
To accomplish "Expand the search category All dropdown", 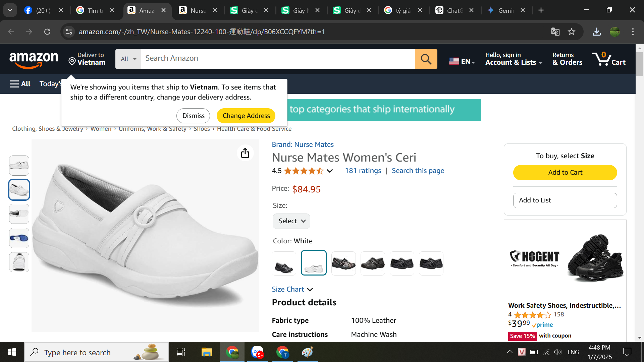I will click(x=128, y=59).
